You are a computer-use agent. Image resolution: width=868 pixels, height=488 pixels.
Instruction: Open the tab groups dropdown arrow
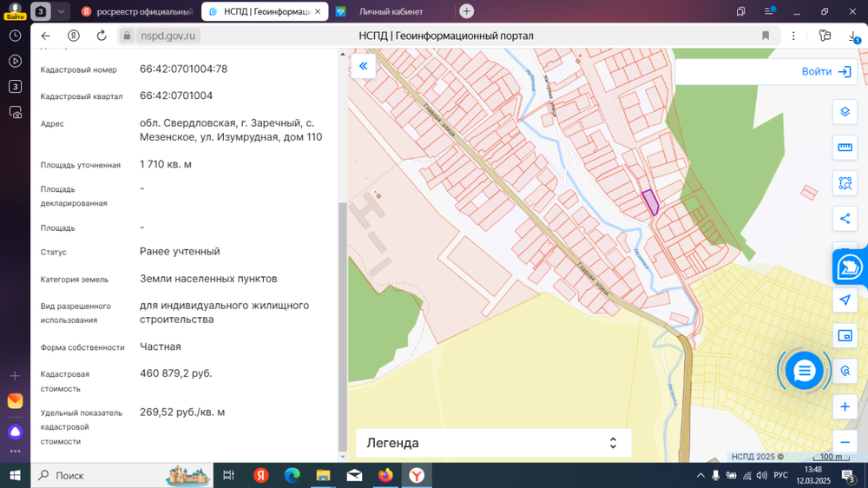pyautogui.click(x=61, y=11)
